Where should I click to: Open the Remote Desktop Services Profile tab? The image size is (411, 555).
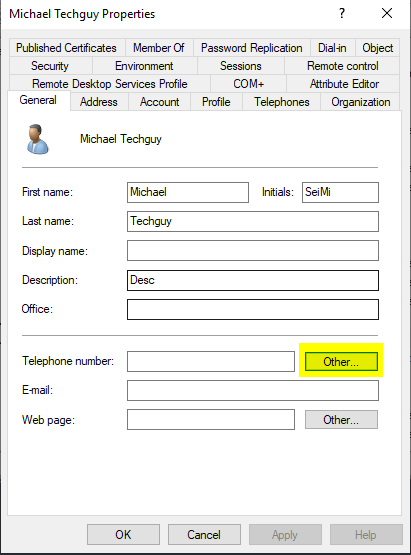pyautogui.click(x=110, y=84)
